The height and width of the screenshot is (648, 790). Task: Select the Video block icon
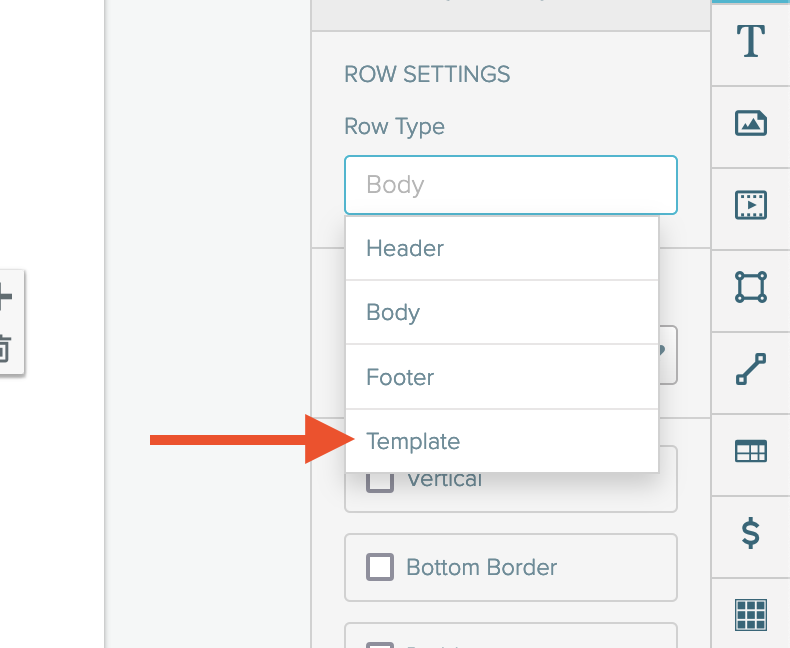751,205
